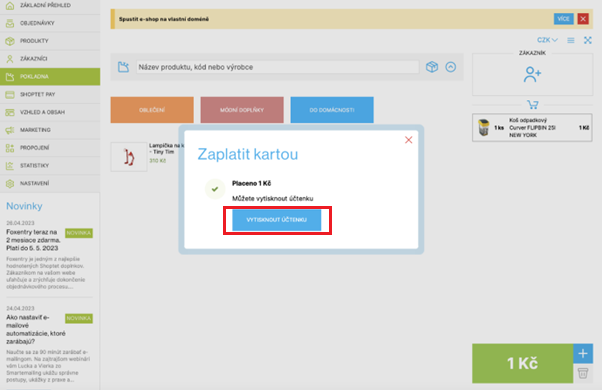Open Shoptet Pay section
This screenshot has width=602, height=390.
(50, 94)
